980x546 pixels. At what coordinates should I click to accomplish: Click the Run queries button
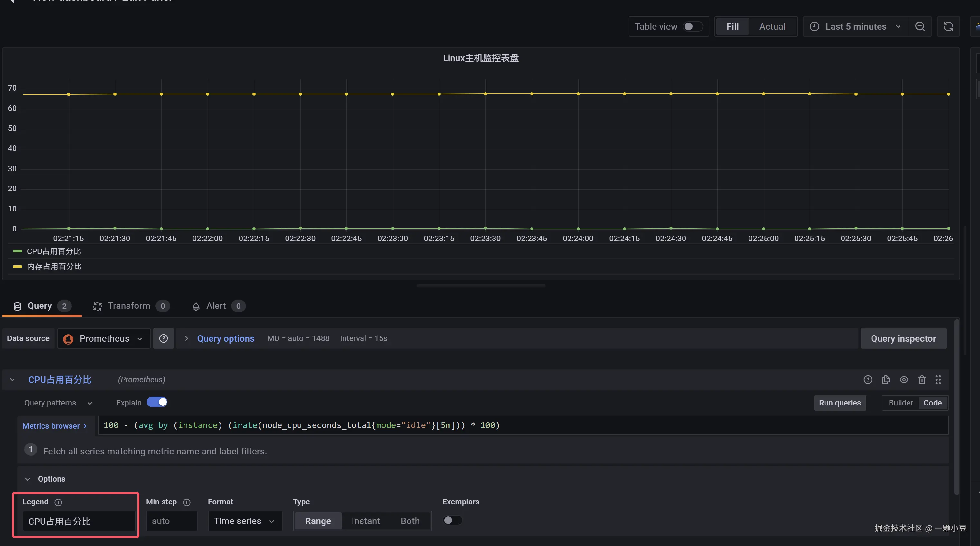coord(840,403)
